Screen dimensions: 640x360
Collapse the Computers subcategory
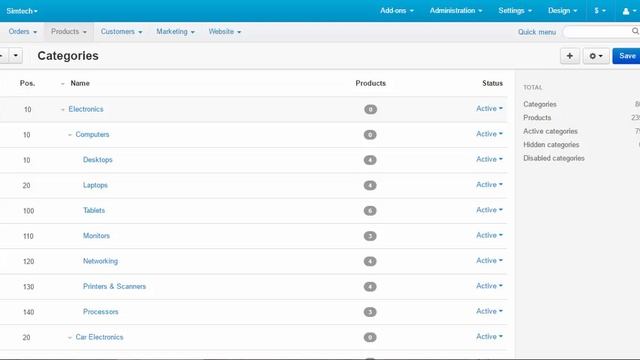click(70, 135)
